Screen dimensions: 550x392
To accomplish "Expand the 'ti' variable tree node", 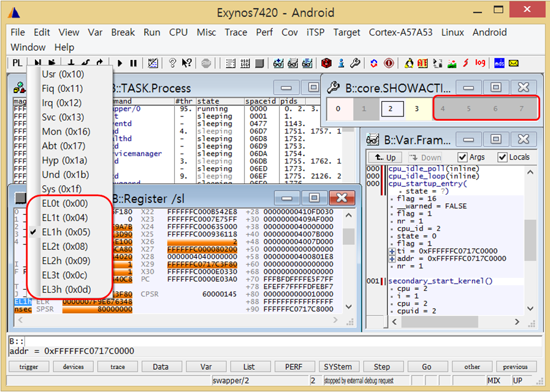I will 392,252.
